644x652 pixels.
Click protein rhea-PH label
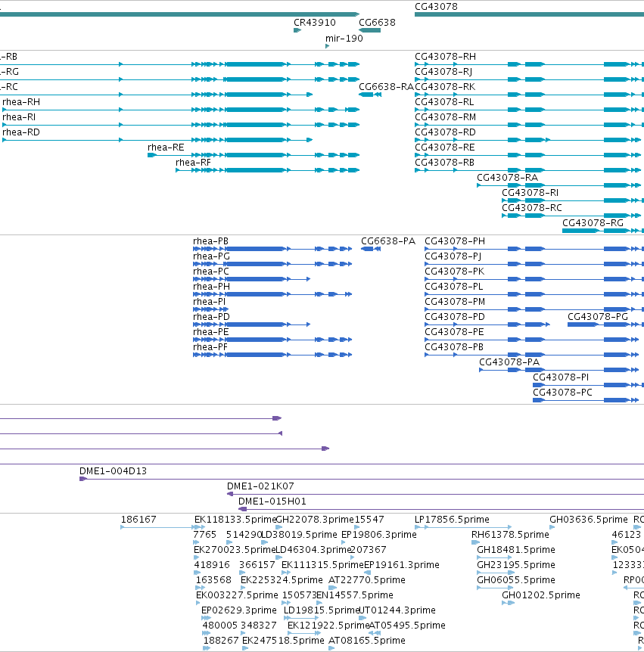coord(211,287)
